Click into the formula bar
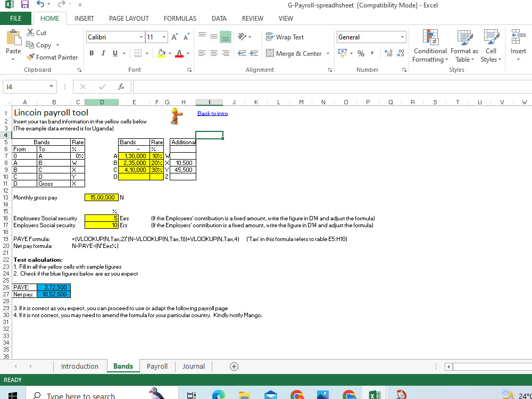The image size is (532, 399). tap(332, 87)
